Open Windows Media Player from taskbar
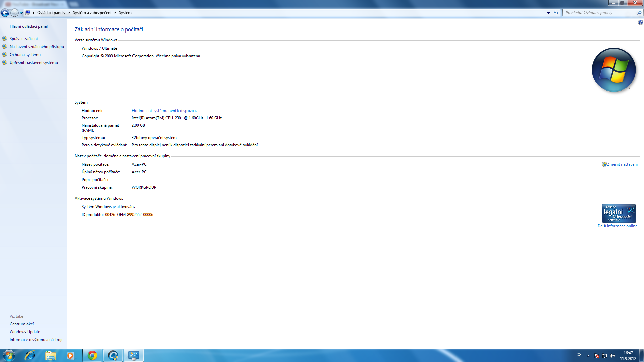 coord(70,355)
